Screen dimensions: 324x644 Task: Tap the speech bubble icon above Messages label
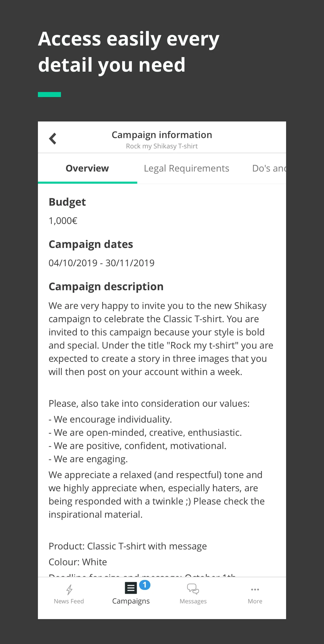pyautogui.click(x=193, y=589)
